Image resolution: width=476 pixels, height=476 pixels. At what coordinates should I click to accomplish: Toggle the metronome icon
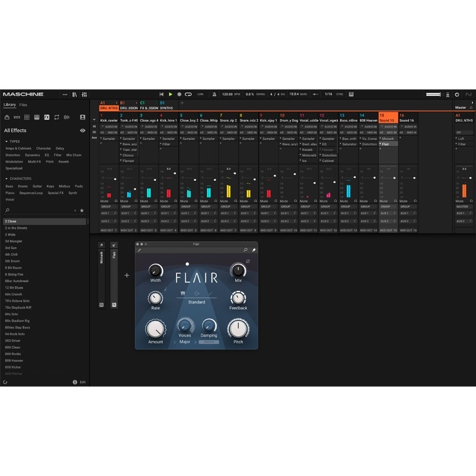(x=214, y=95)
